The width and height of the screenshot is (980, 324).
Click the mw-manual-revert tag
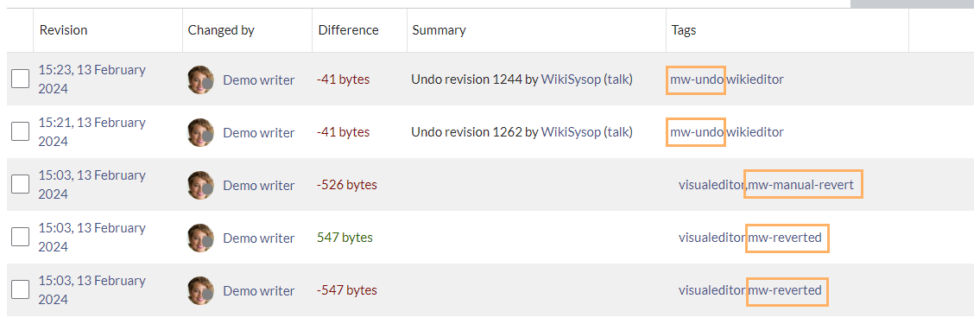(802, 185)
